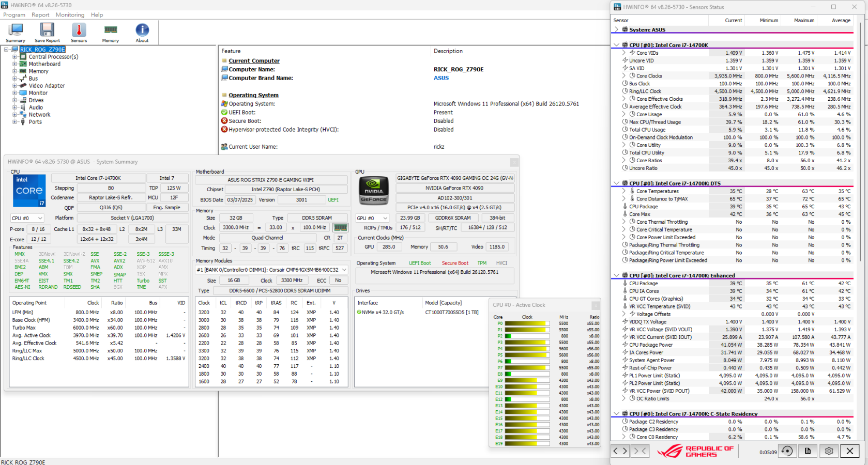
Task: Open the memory module selection dropdown
Action: (271, 270)
